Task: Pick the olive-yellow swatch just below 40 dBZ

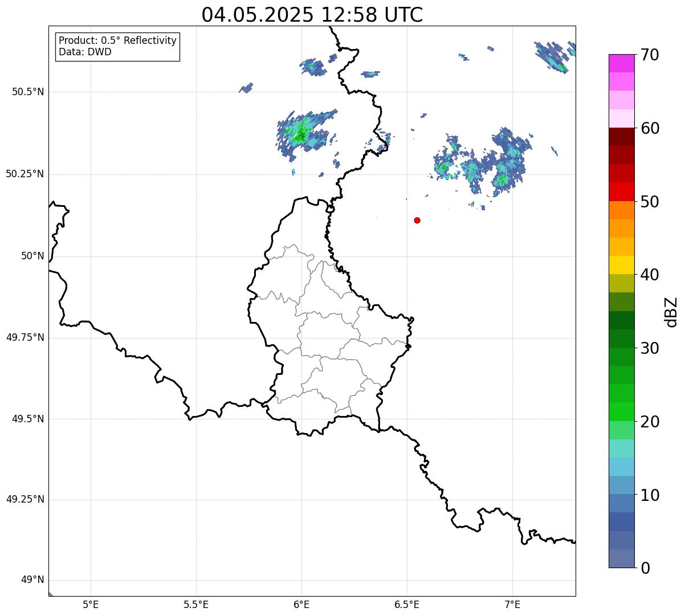Action: point(621,283)
